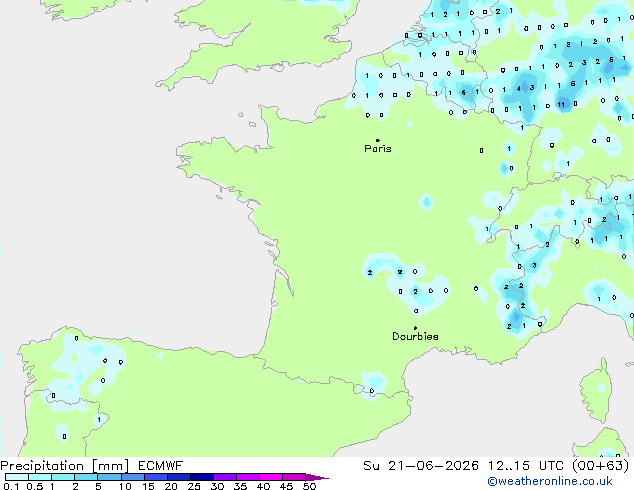Open the weatheronline.co.uk copyright link
The width and height of the screenshot is (634, 490).
pos(550,481)
